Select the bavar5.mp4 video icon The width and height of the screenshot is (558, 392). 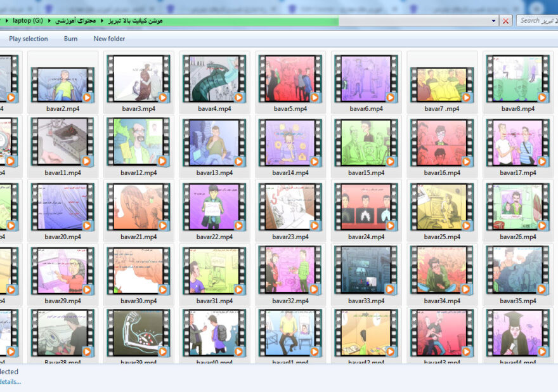[290, 79]
